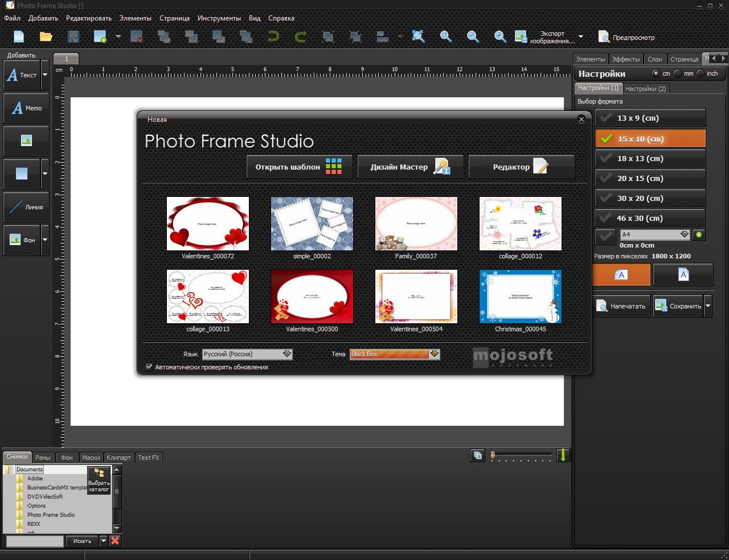The image size is (729, 560).
Task: Click the Zoom to fit icon
Action: pyautogui.click(x=419, y=36)
